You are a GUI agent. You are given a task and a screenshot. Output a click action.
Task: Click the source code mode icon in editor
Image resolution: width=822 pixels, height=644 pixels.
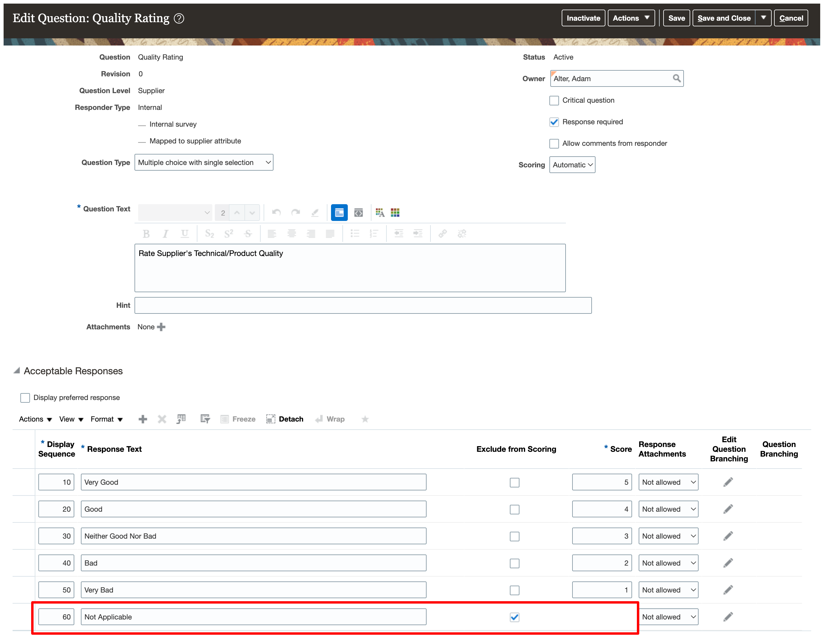(x=358, y=213)
